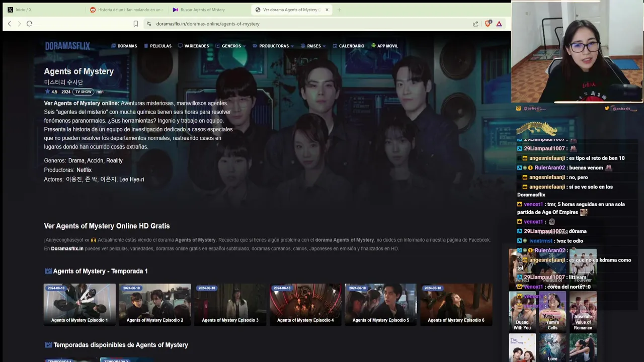Close the Ver dorama Agents of Mystery tab
Viewport: 644px width, 362px height.
pyautogui.click(x=327, y=10)
